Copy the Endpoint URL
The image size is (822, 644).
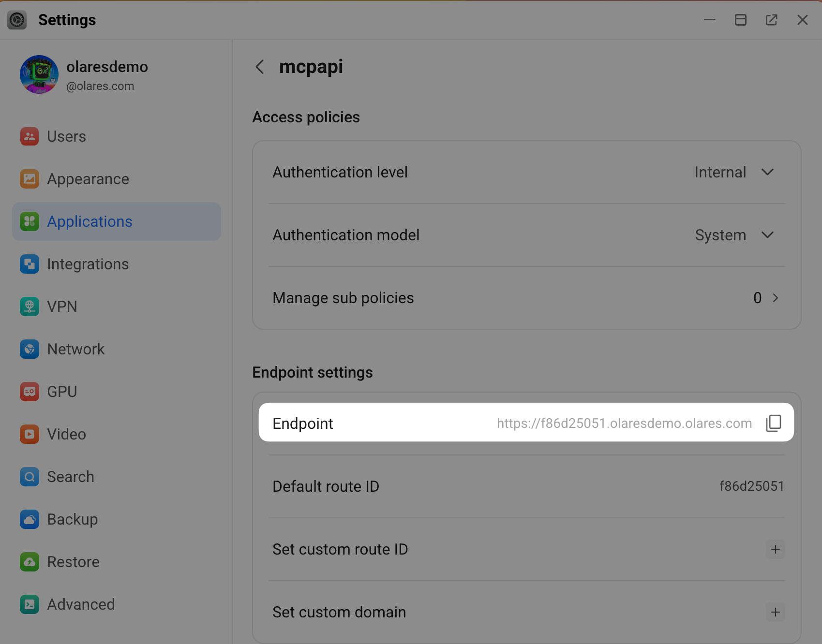click(x=773, y=423)
